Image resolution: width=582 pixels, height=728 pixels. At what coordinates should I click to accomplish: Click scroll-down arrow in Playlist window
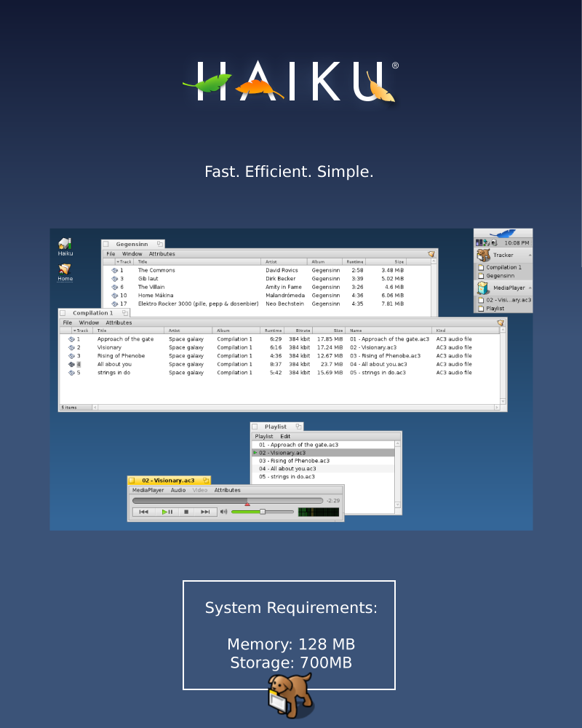tap(397, 505)
